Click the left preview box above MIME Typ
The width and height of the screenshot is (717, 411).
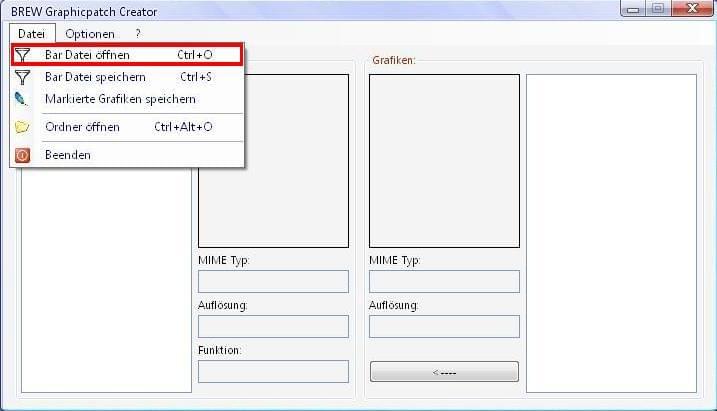pyautogui.click(x=273, y=161)
